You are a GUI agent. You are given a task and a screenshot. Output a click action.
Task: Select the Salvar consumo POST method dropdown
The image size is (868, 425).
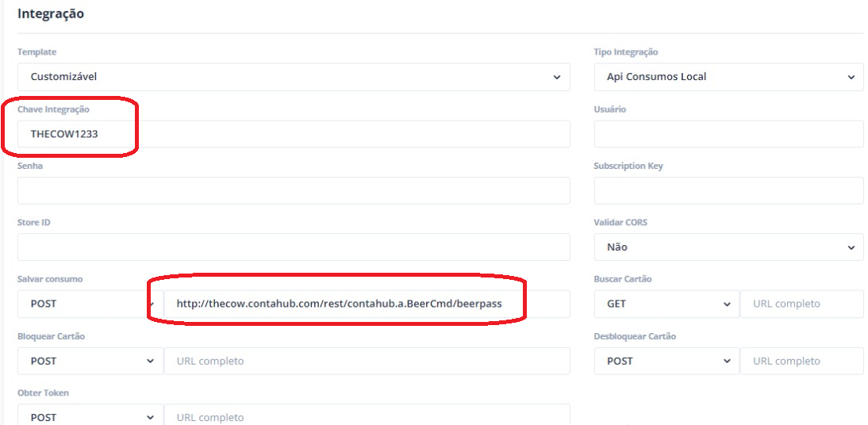[90, 304]
